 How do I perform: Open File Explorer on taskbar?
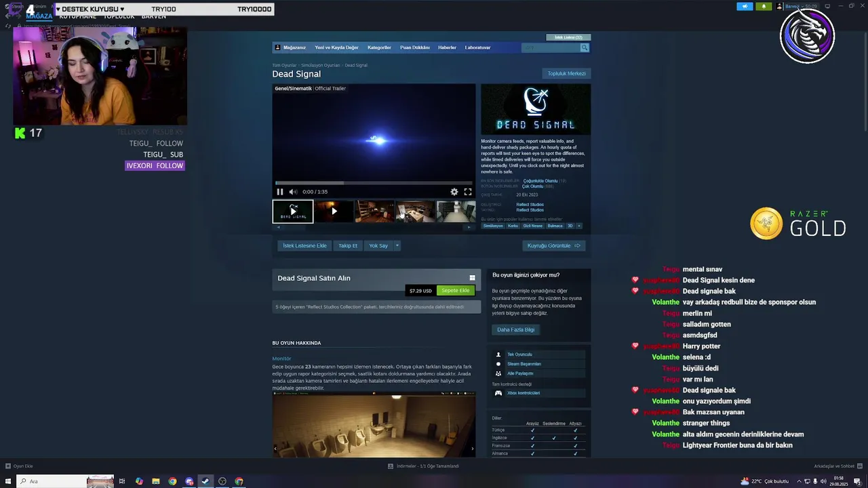156,481
